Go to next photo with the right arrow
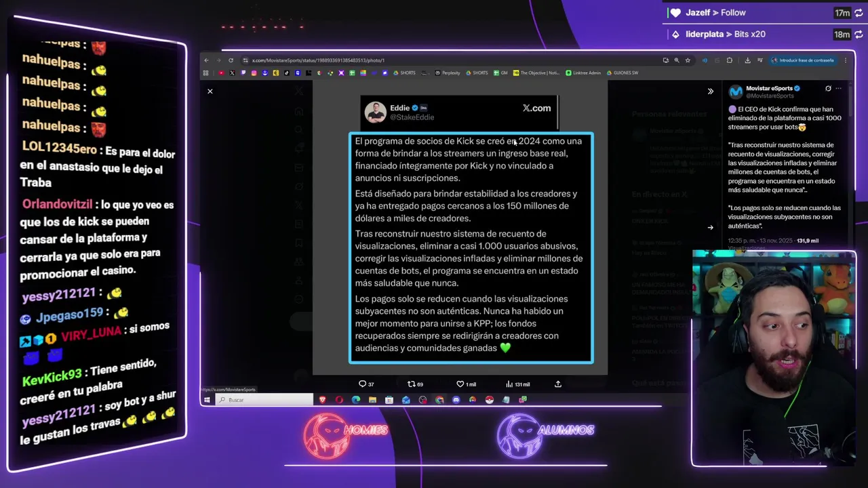 tap(710, 228)
